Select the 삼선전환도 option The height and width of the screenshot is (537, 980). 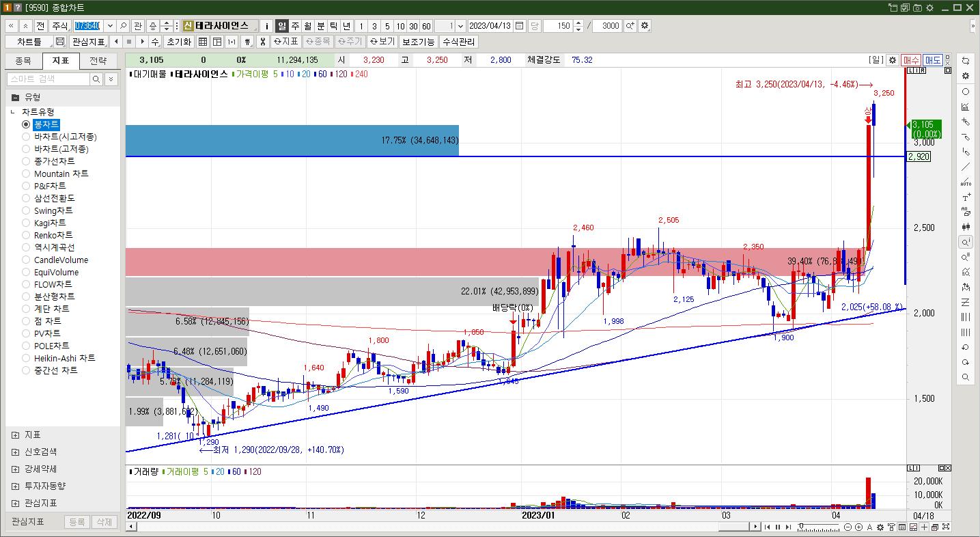pos(48,198)
